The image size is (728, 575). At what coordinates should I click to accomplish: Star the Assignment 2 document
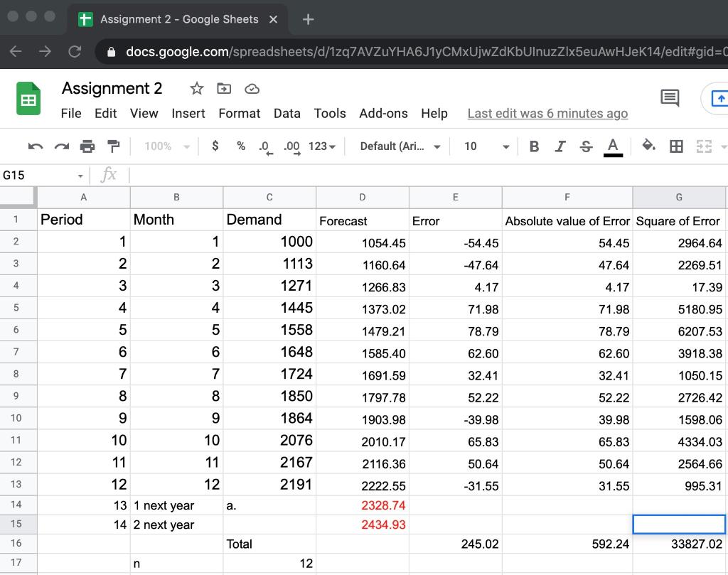(197, 89)
